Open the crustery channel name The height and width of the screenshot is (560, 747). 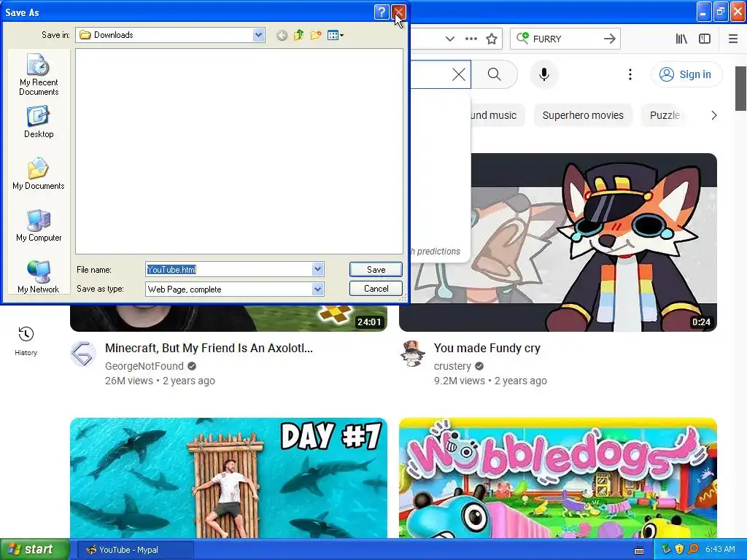[x=452, y=366]
